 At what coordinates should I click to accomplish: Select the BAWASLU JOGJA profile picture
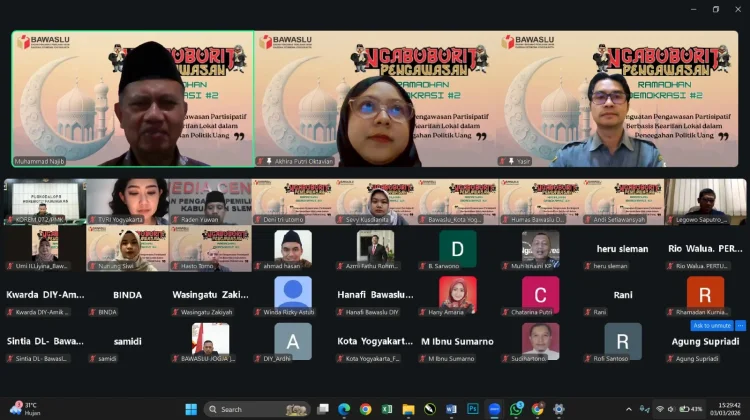210,339
